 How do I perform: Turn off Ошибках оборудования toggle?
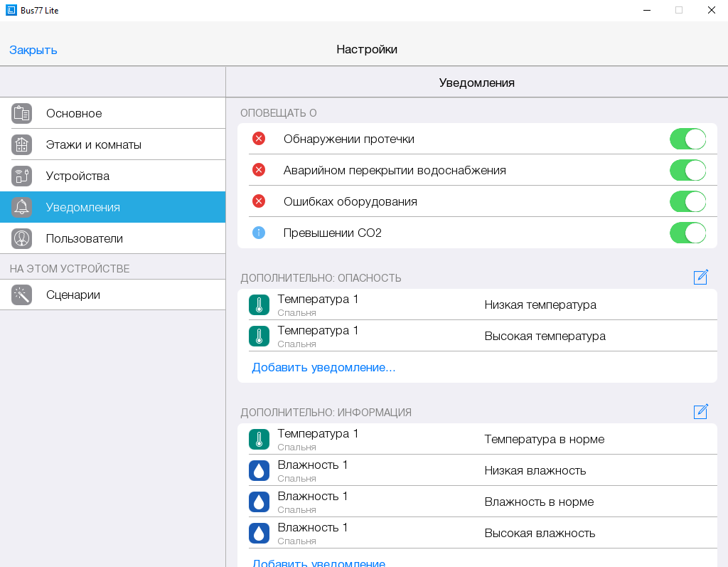[x=687, y=201]
